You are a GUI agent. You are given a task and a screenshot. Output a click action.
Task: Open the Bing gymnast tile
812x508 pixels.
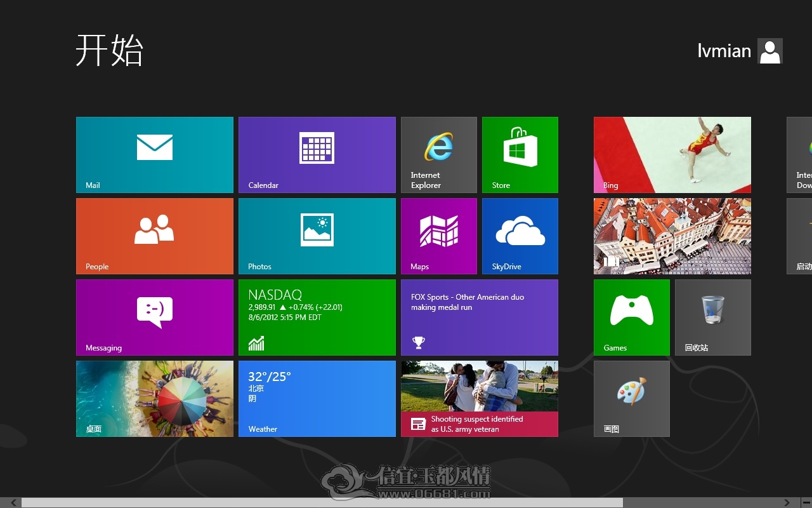click(x=672, y=155)
